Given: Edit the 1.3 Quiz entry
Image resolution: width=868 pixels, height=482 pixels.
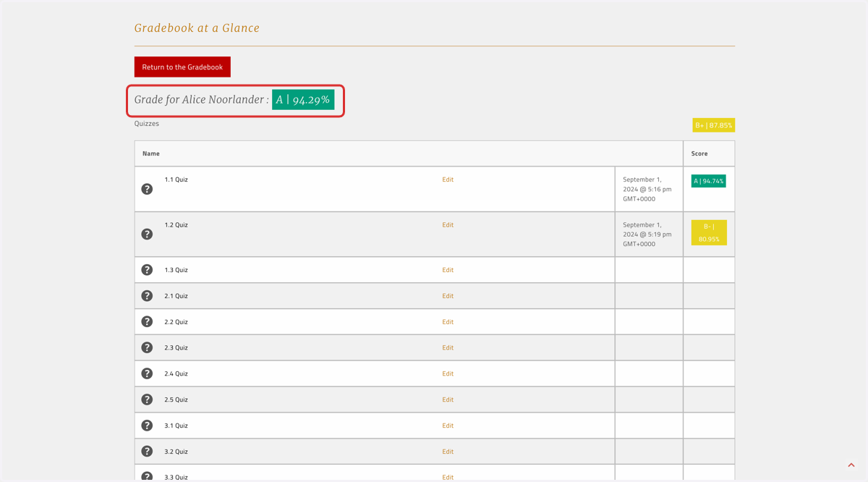Looking at the screenshot, I should click(x=448, y=270).
